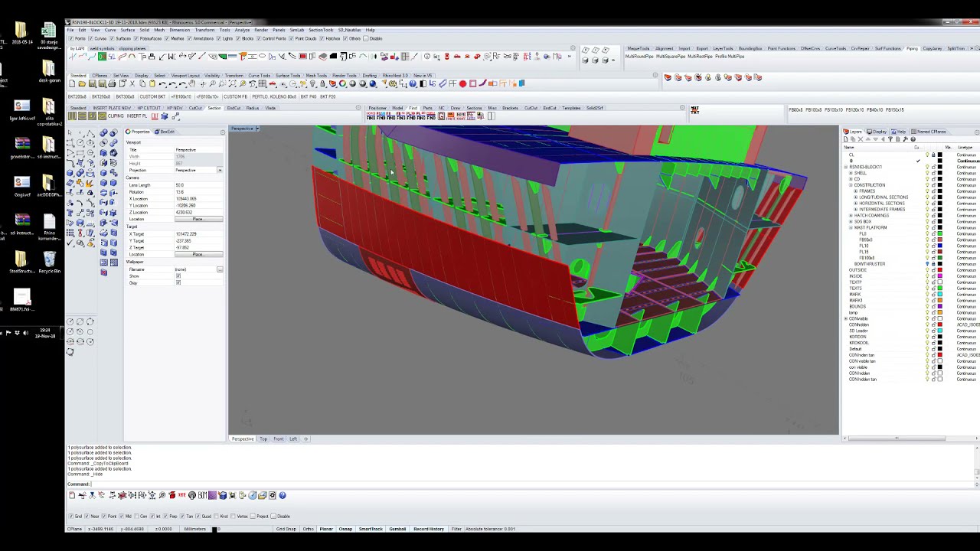The width and height of the screenshot is (980, 551).
Task: Expand the FRAMES sublayer node
Action: [x=855, y=191]
